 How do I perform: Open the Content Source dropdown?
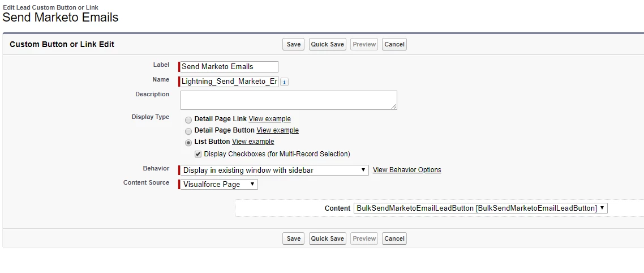coord(219,184)
